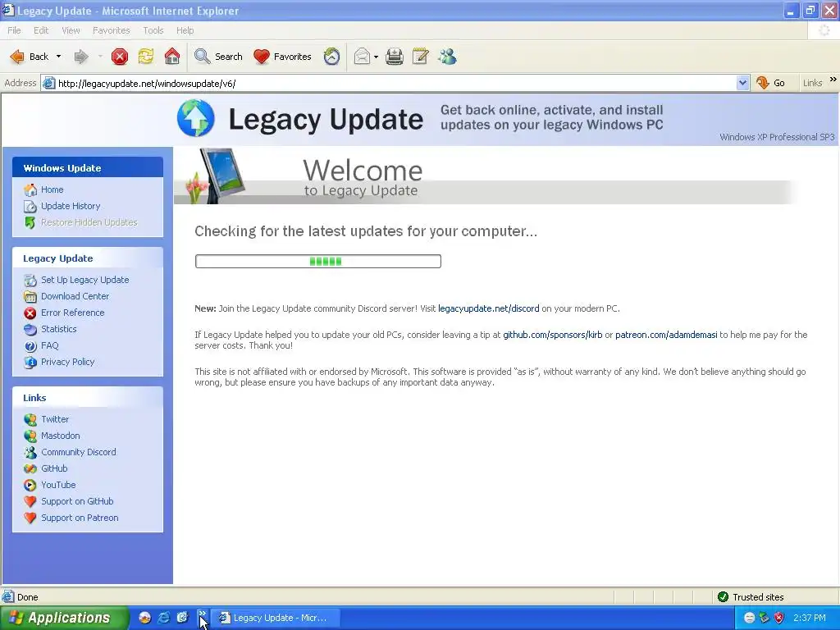The width and height of the screenshot is (840, 630).
Task: Click the Statistics sidebar icon
Action: 30,330
